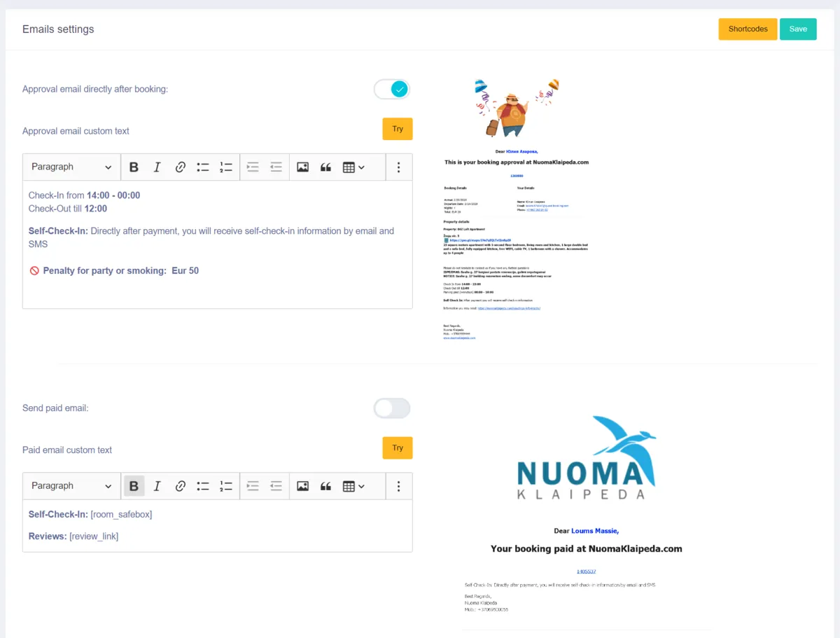Add numbered list in paid email editor

[226, 486]
